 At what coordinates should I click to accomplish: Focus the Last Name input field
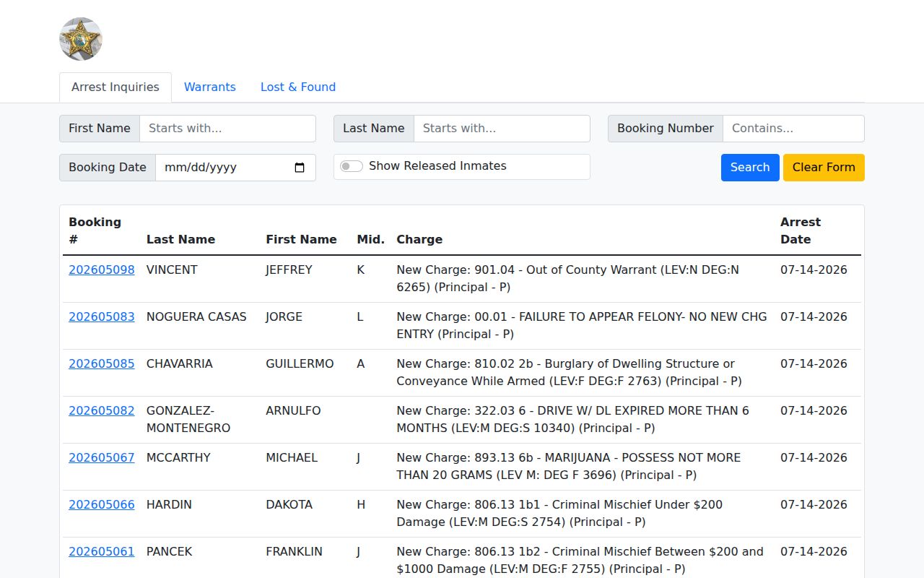pyautogui.click(x=502, y=129)
